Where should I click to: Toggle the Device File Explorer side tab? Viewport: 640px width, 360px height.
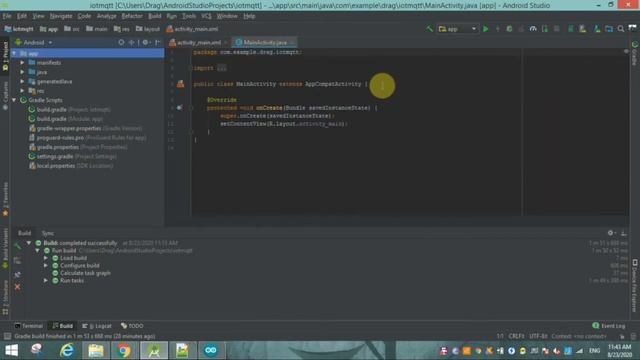[635, 285]
